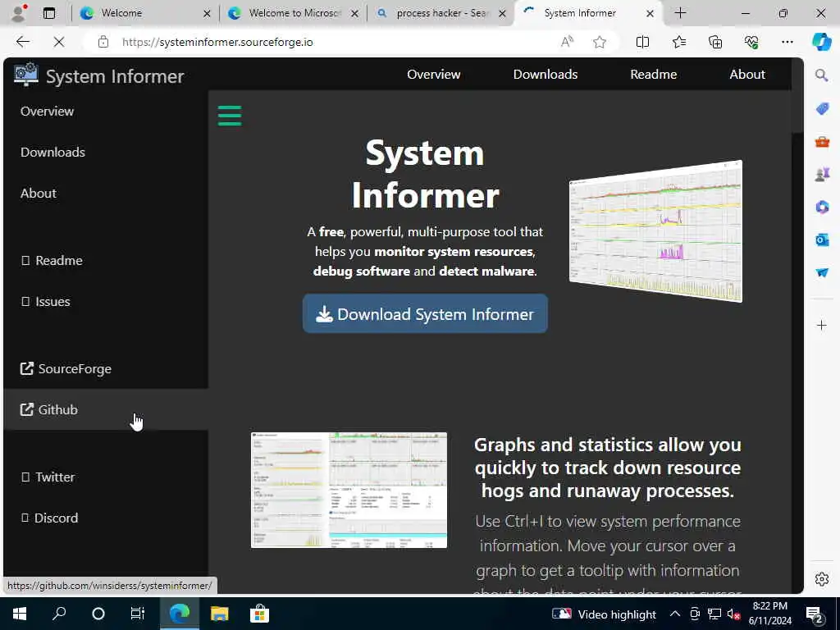
Task: Open Readme in the top navigation
Action: tap(653, 75)
